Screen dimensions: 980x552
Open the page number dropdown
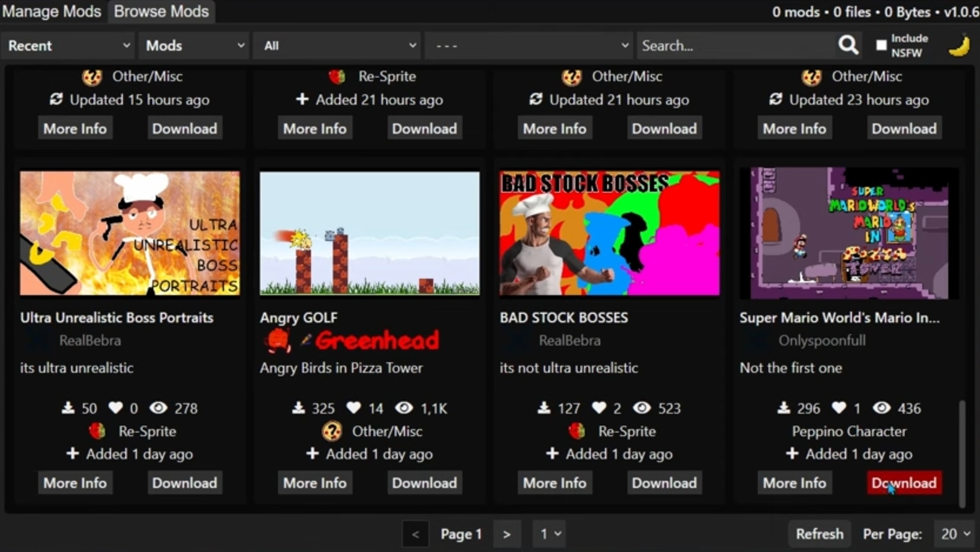click(x=550, y=534)
